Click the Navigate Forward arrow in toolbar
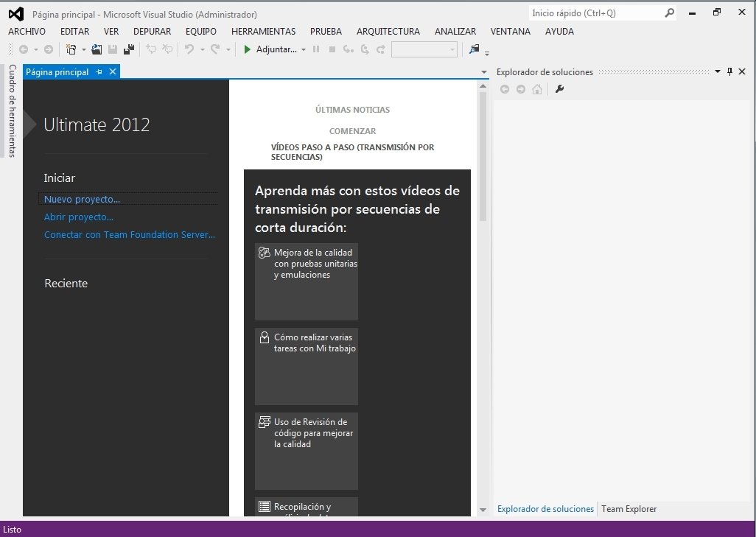The height and width of the screenshot is (537, 756). 49,49
